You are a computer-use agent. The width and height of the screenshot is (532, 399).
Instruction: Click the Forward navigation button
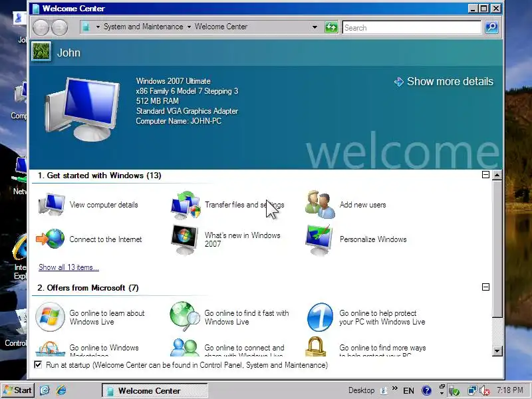[59, 27]
